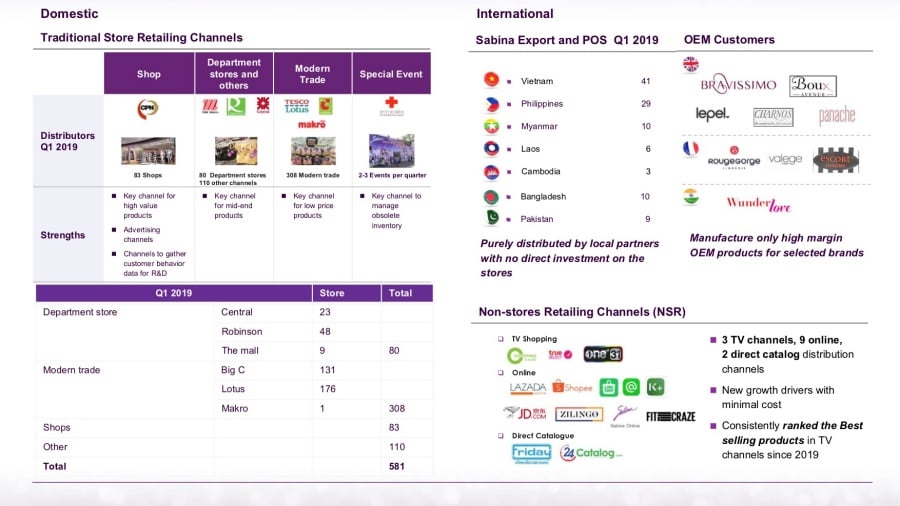Click the purple Q1 2019 table header
The image size is (900, 506).
coord(174,293)
